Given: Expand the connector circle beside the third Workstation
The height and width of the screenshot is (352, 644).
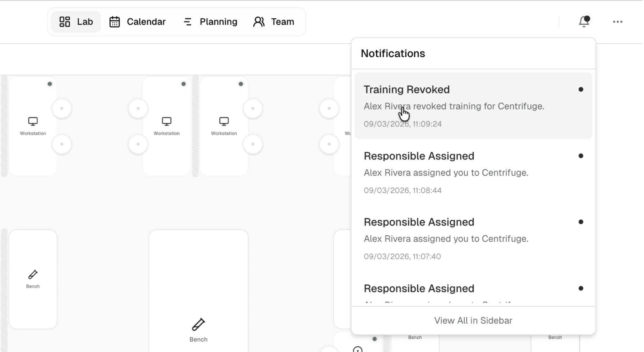Looking at the screenshot, I should [x=253, y=109].
